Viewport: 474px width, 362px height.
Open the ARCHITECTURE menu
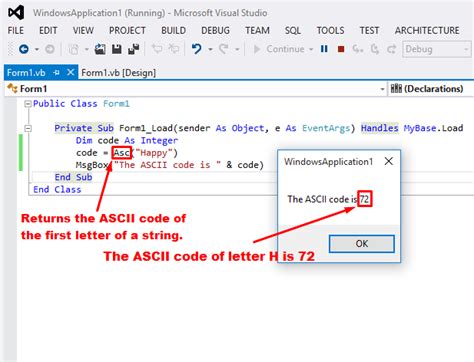point(427,31)
